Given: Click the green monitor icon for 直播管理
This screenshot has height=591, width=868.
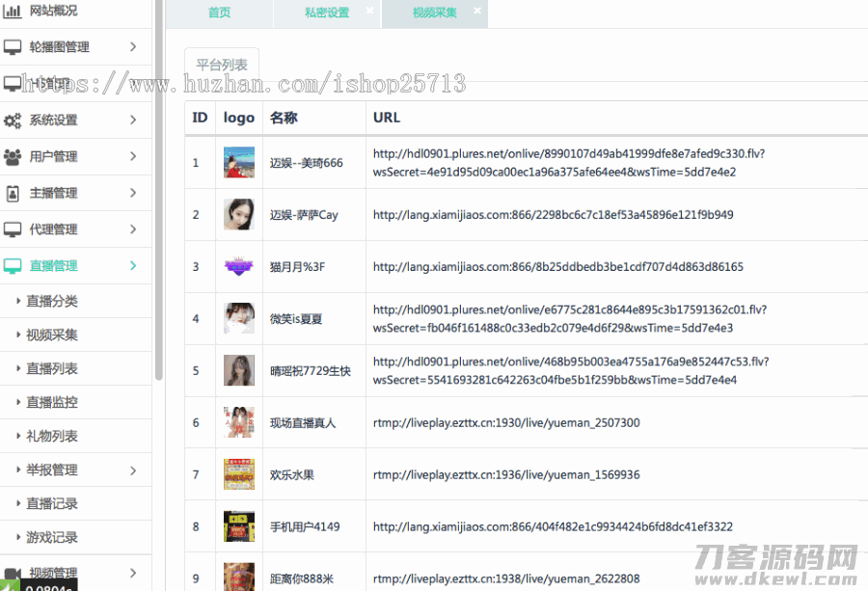Looking at the screenshot, I should [13, 266].
